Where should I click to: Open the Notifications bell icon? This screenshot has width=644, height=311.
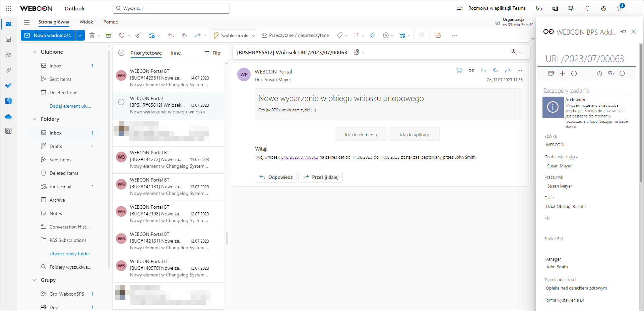pyautogui.click(x=587, y=8)
